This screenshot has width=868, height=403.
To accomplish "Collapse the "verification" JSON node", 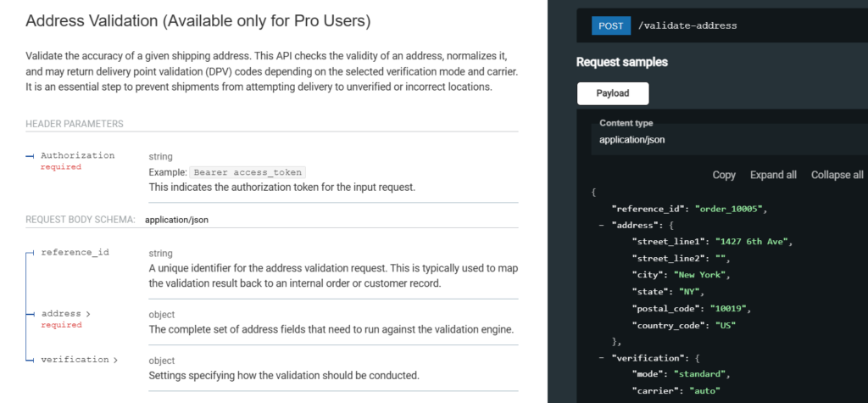I will [601, 358].
